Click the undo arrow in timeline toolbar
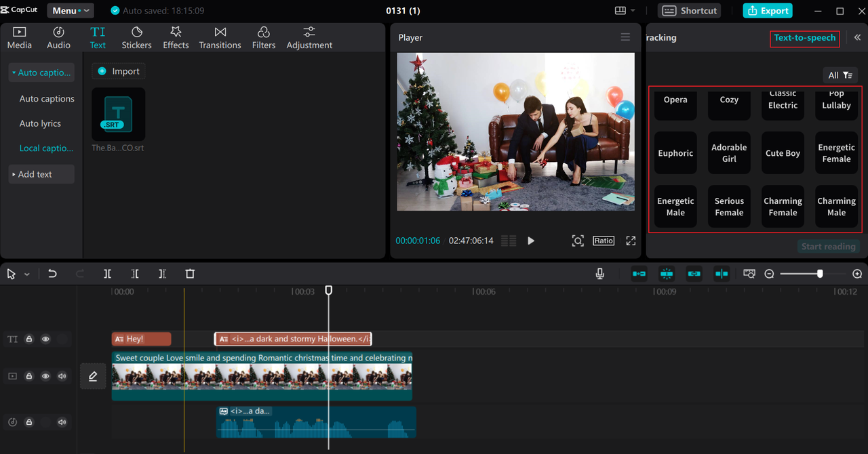The height and width of the screenshot is (454, 868). point(52,274)
